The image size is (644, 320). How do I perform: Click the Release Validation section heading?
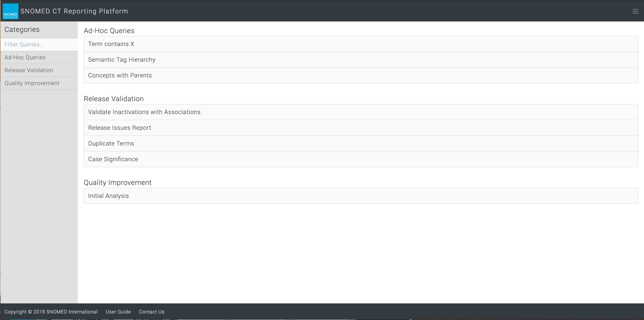tap(114, 99)
